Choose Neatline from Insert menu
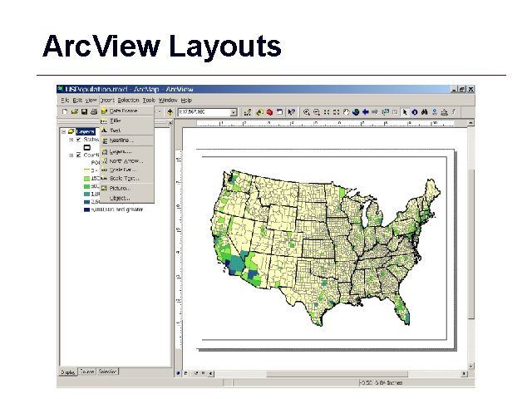Image resolution: width=532 pixels, height=399 pixels. point(127,140)
